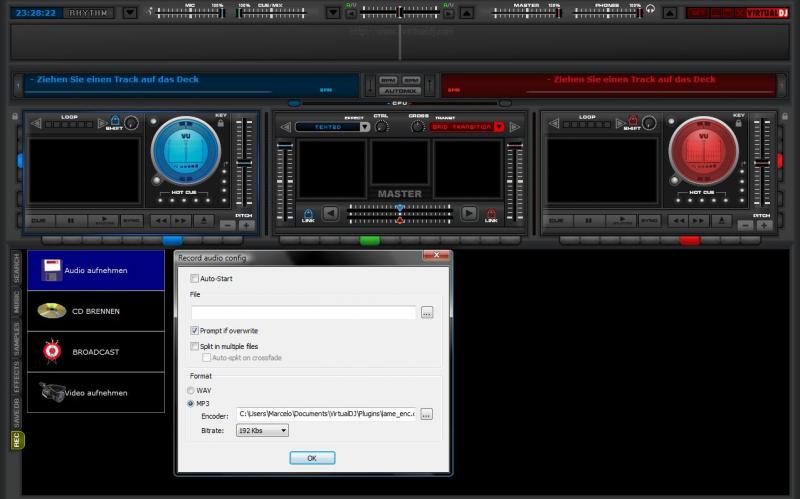Click pitch plus button on left deck

coord(247,225)
